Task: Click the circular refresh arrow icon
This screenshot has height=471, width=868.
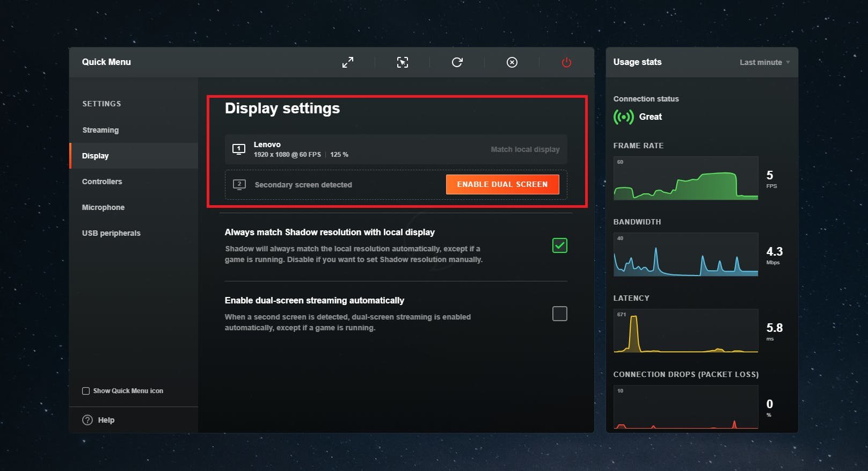Action: tap(457, 62)
